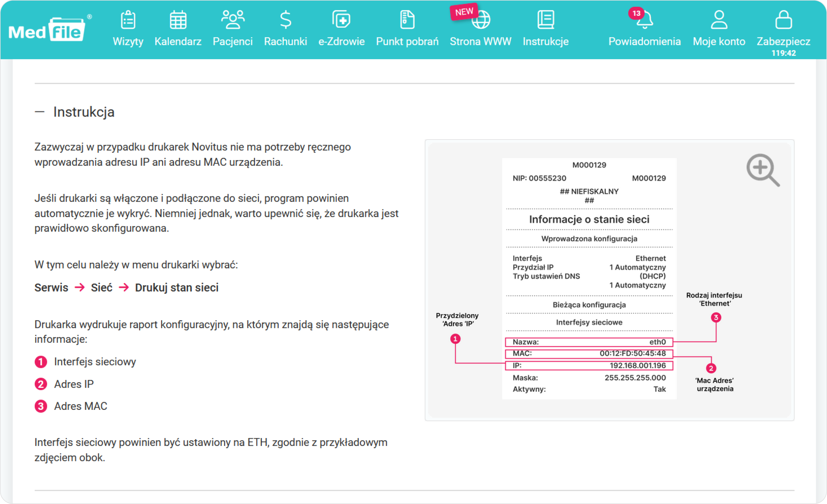Image resolution: width=827 pixels, height=504 pixels.
Task: Select the Kalendarz menu label
Action: click(x=178, y=41)
